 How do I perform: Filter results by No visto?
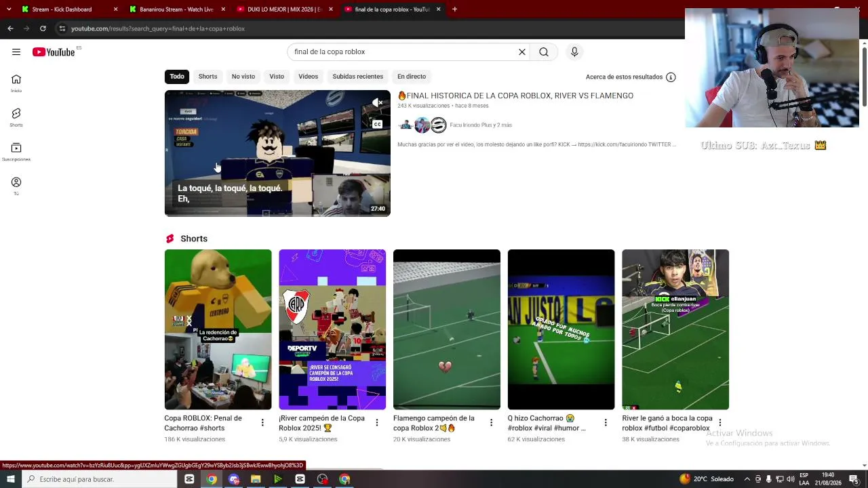(243, 77)
